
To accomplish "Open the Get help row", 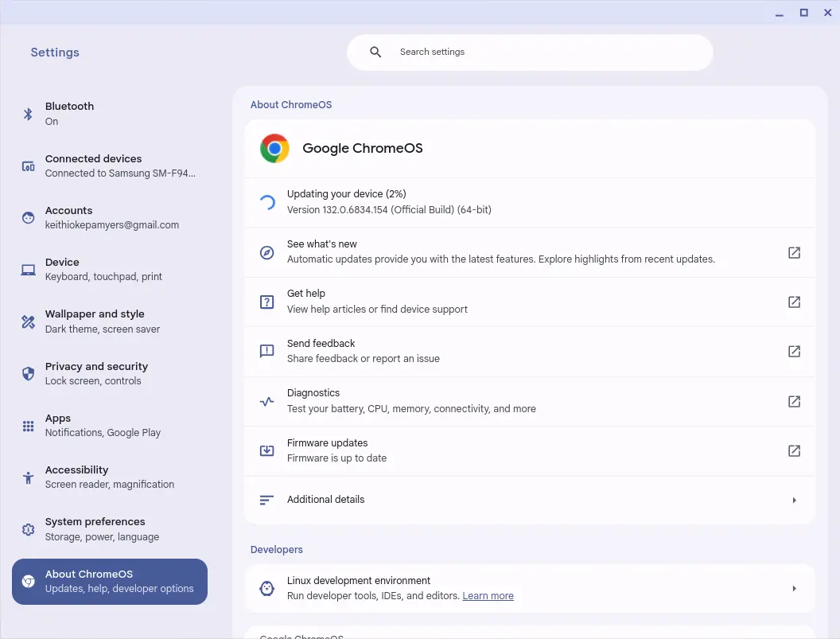I will point(517,302).
